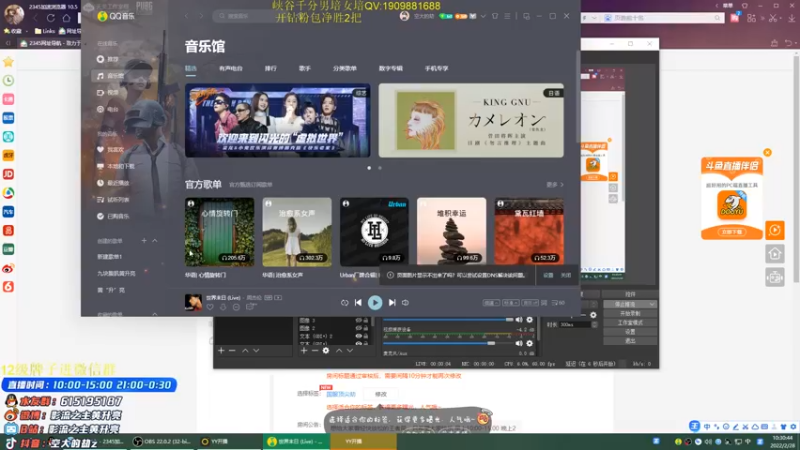Image resolution: width=800 pixels, height=450 pixels.
Task: Open the skin shirt icon in title bar
Action: 495,16
